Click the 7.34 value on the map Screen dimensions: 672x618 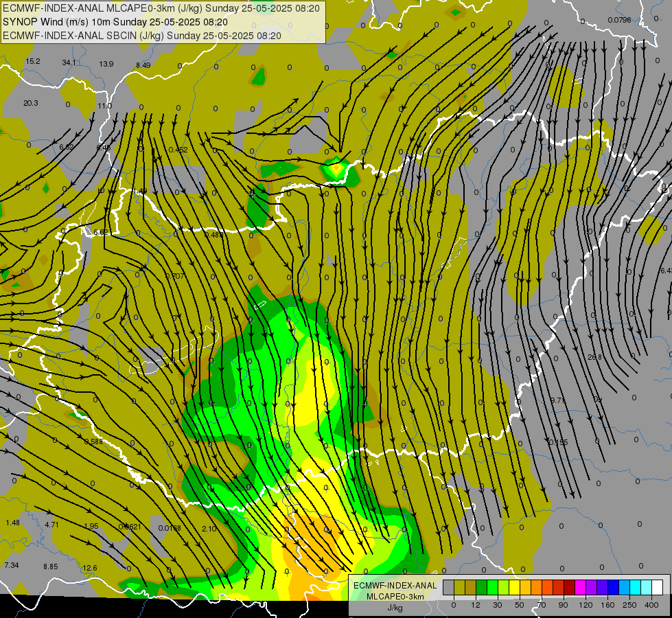pyautogui.click(x=12, y=565)
